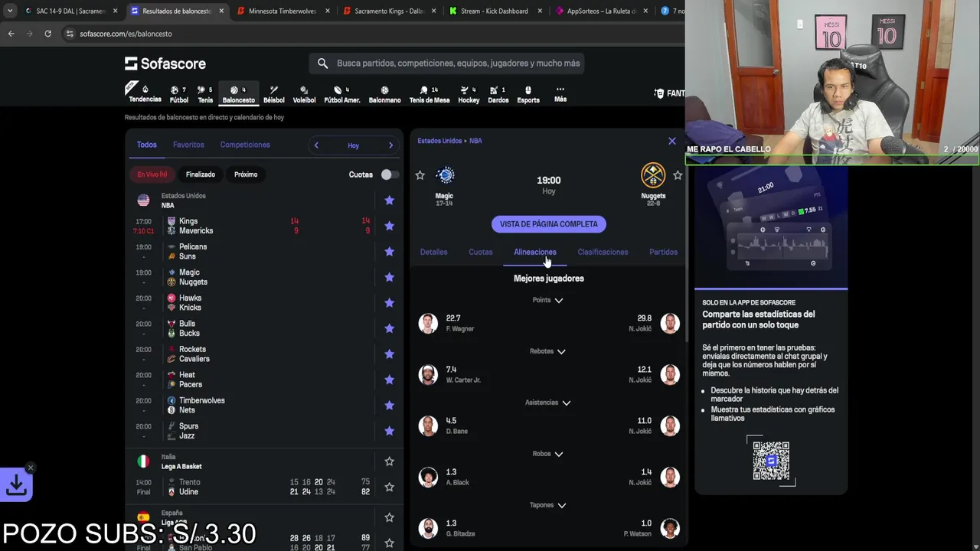Close the Magic vs Nuggets match panel
This screenshot has width=980, height=551.
tap(672, 141)
